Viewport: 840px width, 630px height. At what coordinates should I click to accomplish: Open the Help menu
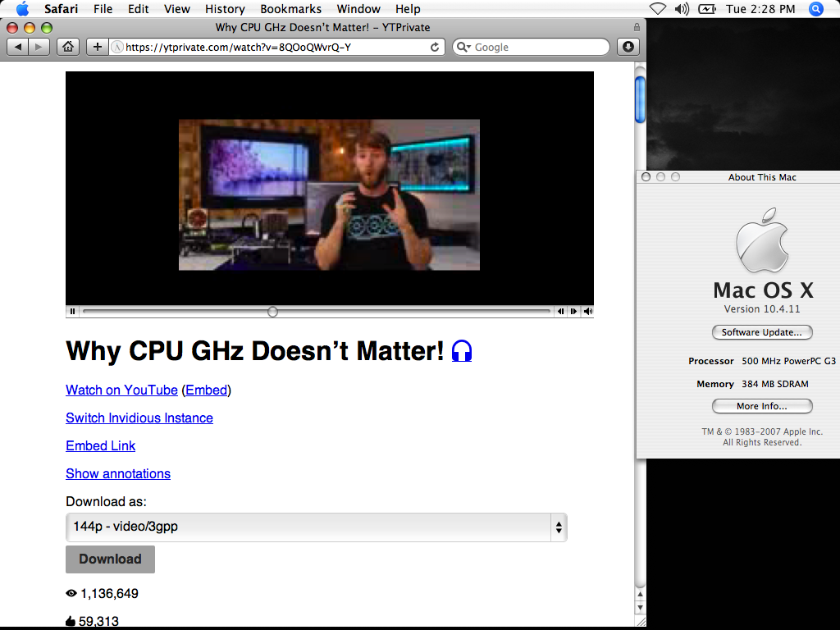[x=408, y=9]
